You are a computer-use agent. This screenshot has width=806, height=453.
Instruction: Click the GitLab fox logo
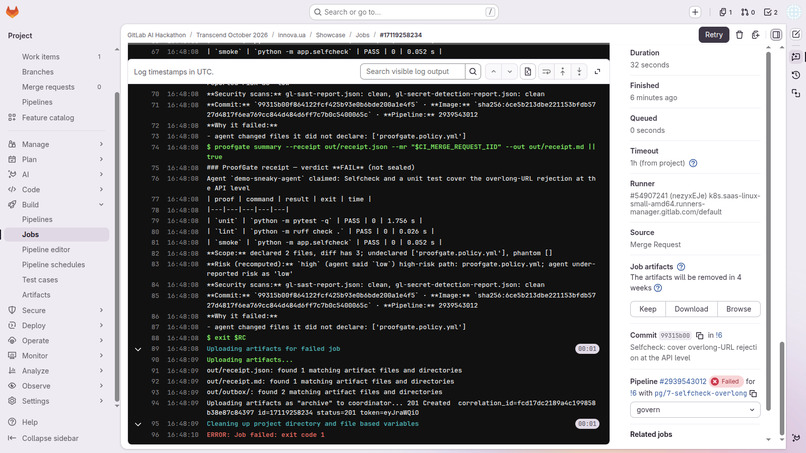[x=12, y=12]
